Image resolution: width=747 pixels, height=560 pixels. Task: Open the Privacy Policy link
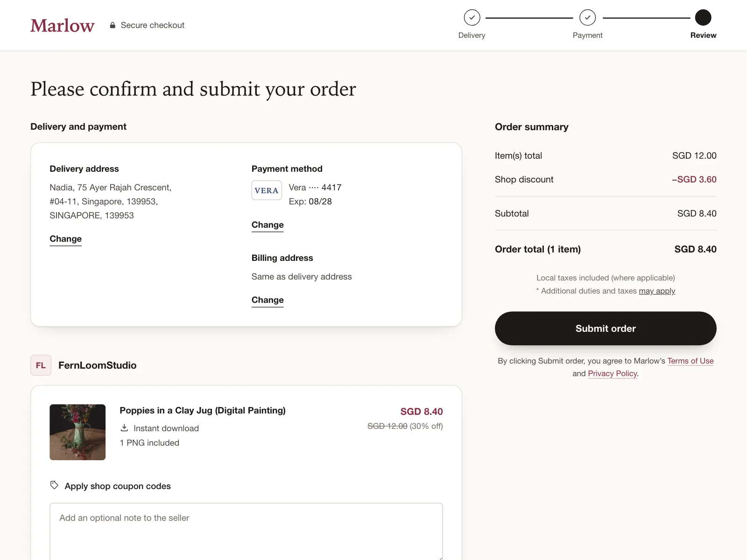click(x=613, y=373)
